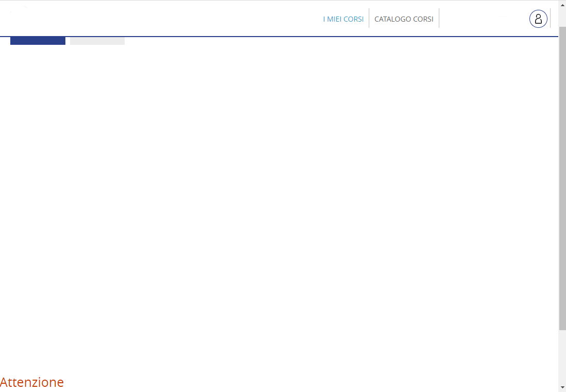Click the circled person avatar in header
The image size is (566, 392).
(x=538, y=19)
